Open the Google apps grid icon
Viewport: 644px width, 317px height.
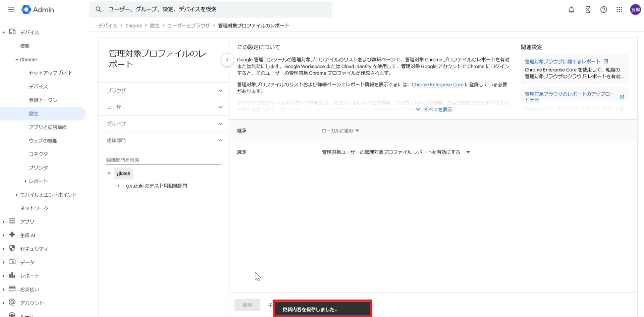(619, 10)
